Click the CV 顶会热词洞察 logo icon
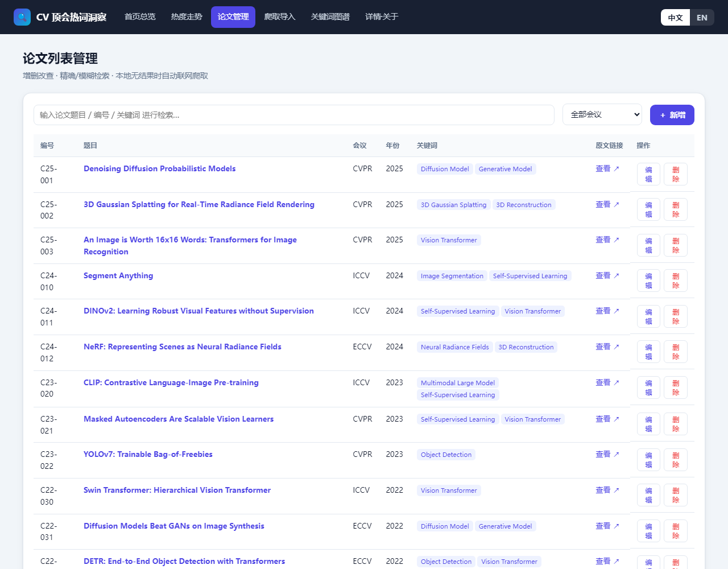 point(22,17)
